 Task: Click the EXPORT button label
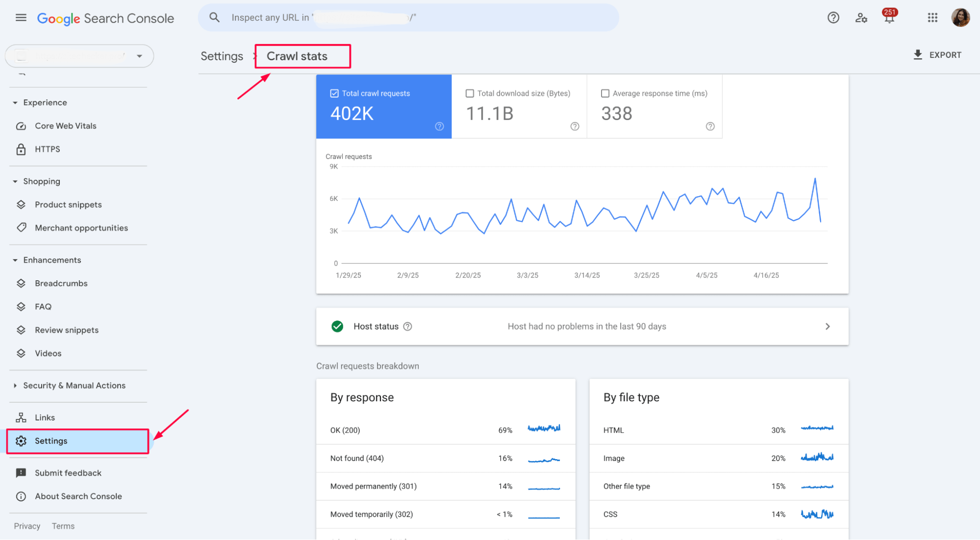point(945,55)
